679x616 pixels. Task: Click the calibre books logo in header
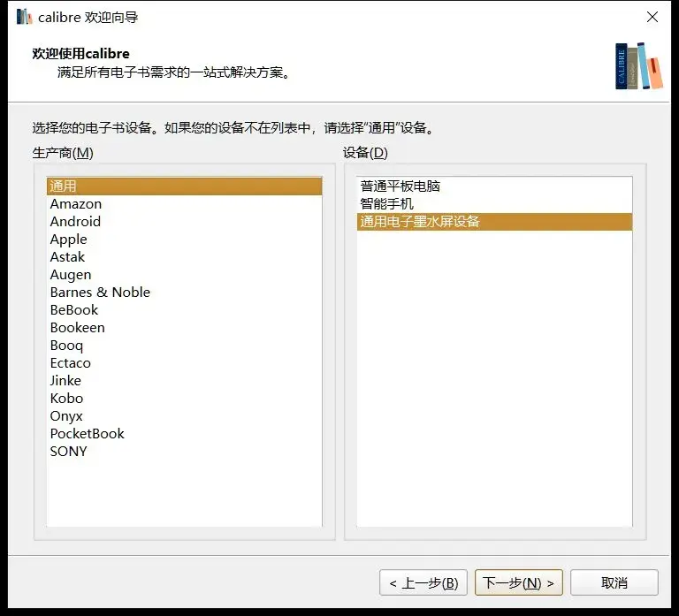coord(638,66)
